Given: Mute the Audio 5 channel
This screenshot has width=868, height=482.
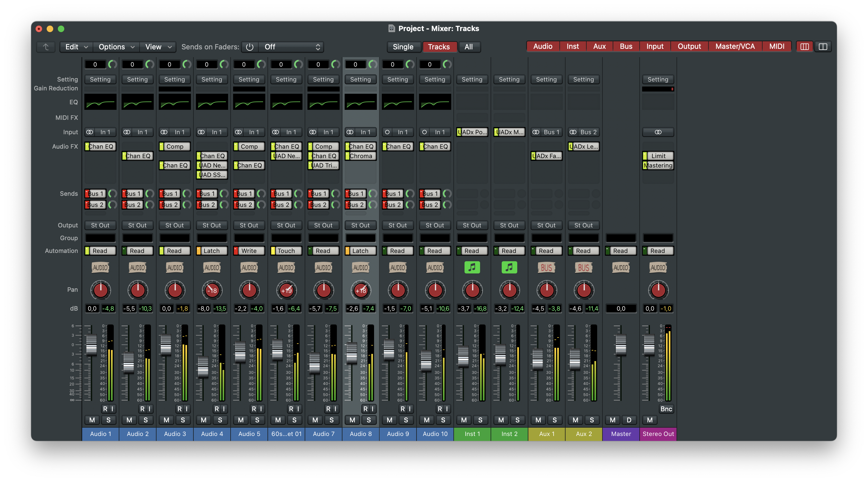Looking at the screenshot, I should coord(241,420).
